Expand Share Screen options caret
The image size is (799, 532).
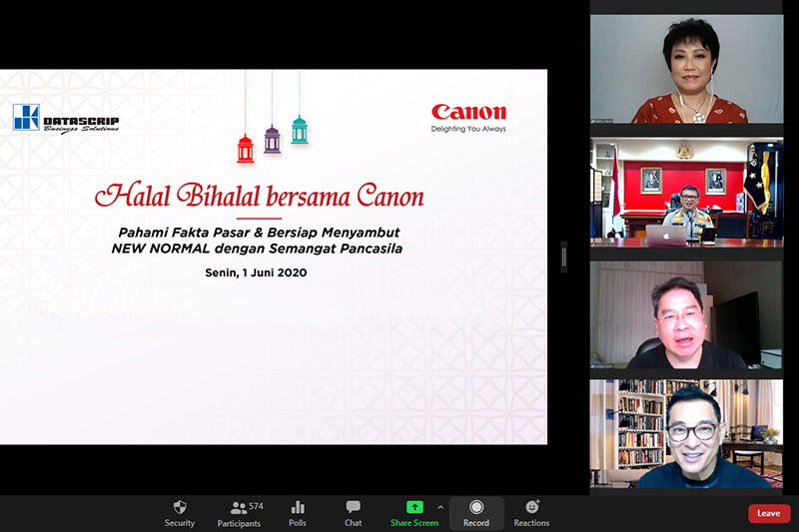440,507
